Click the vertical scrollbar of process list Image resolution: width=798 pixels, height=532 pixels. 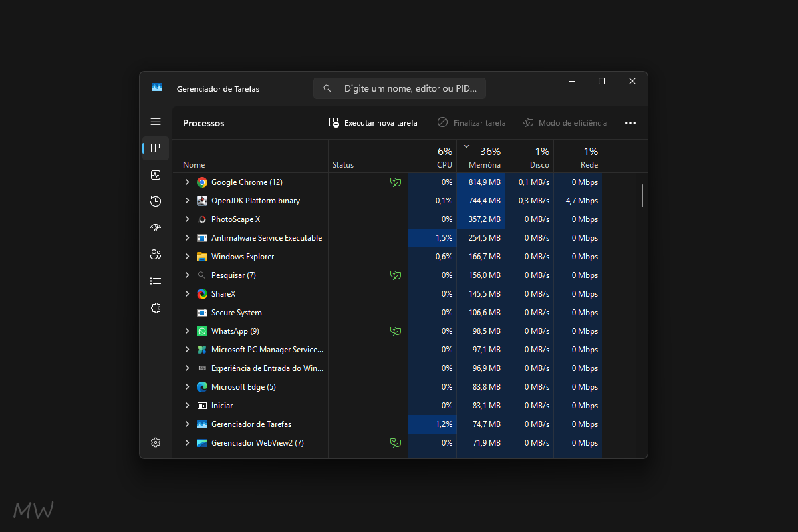pyautogui.click(x=642, y=196)
